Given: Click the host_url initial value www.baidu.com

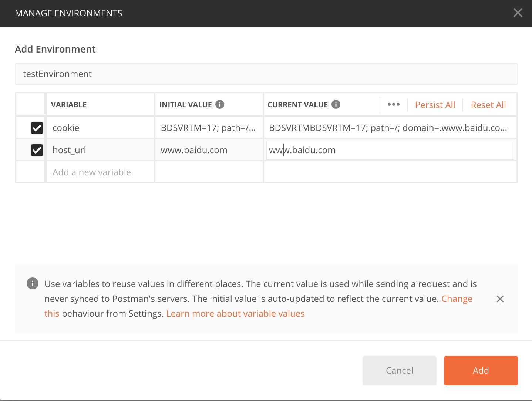Looking at the screenshot, I should coord(209,150).
